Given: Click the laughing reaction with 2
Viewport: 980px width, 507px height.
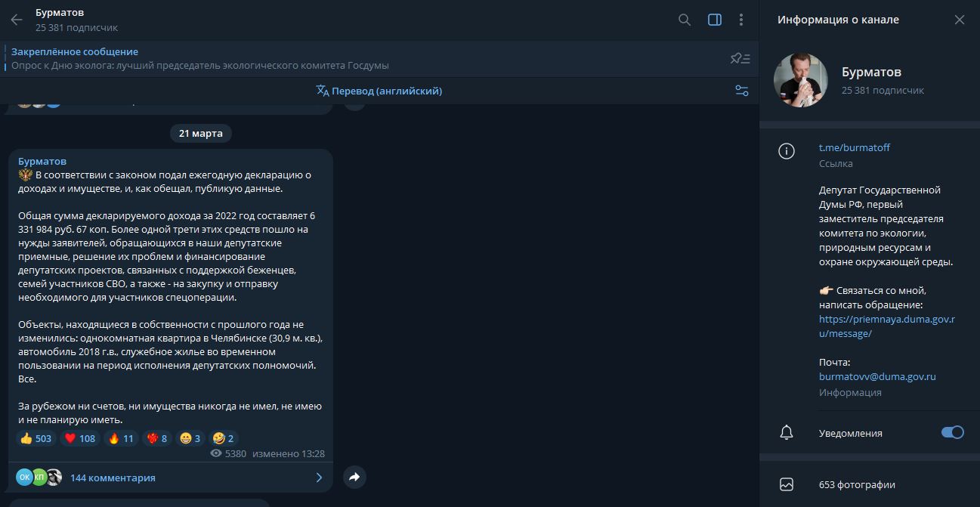Looking at the screenshot, I should pos(224,438).
